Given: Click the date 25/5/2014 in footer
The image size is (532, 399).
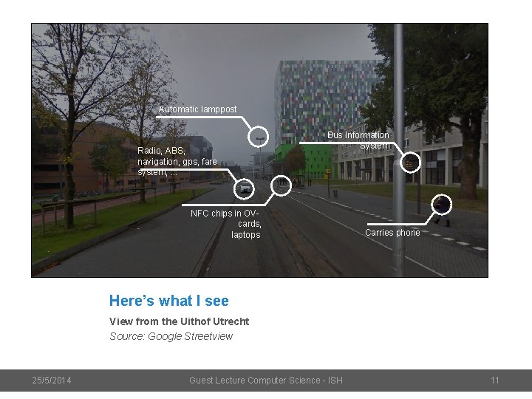Looking at the screenshot, I should pos(52,381).
